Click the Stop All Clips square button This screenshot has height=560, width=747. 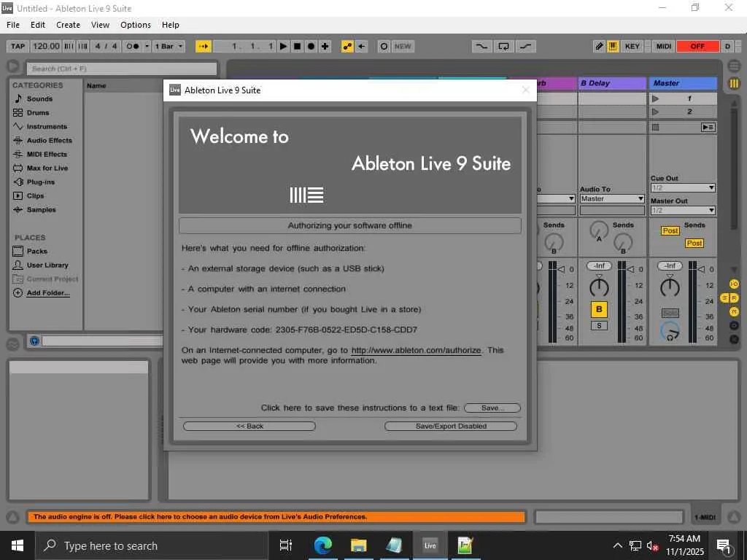[x=656, y=127]
